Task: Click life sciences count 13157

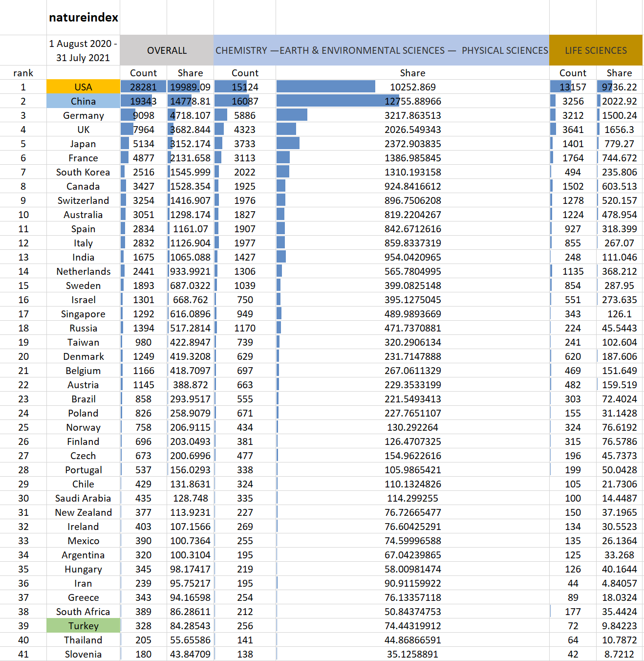Action: (x=573, y=87)
